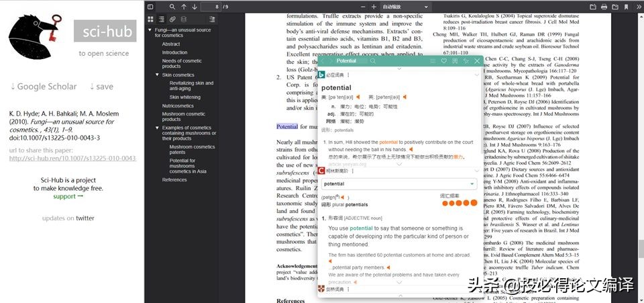Open the zoom level dropdown in PDF toolbar

(405, 7)
